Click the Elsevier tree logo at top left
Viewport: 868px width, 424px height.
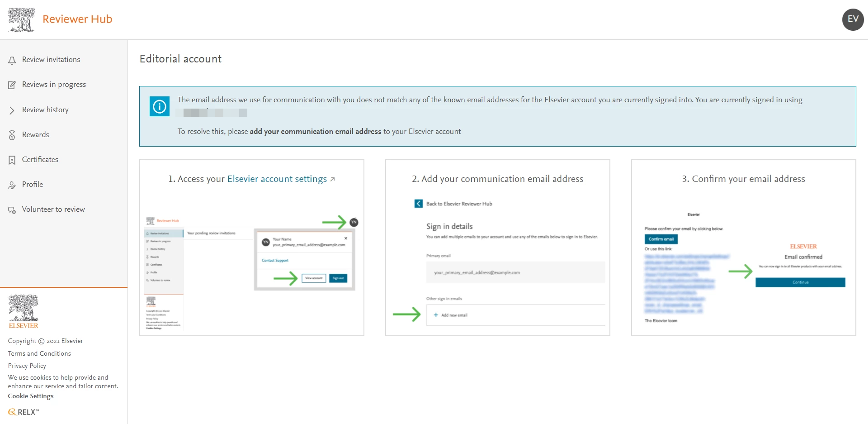pyautogui.click(x=21, y=19)
